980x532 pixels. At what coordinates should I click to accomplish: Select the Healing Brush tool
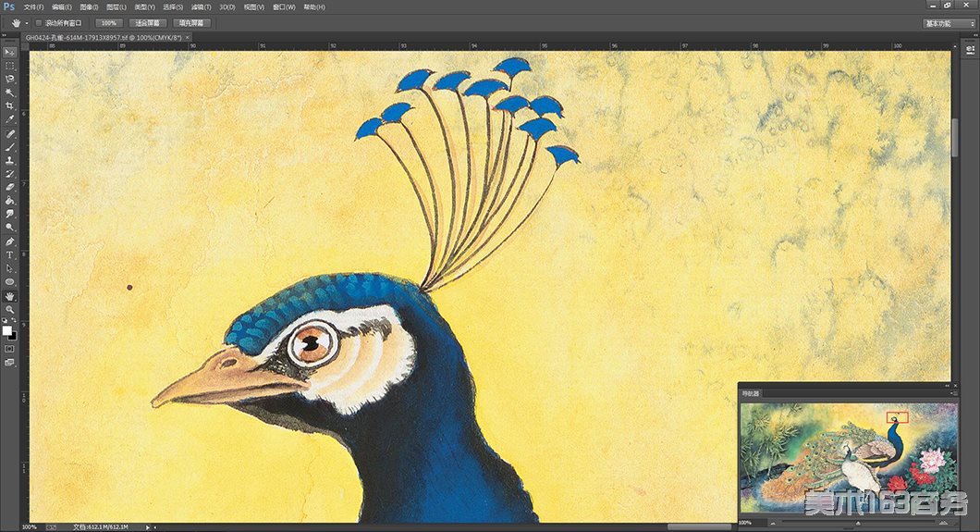[9, 134]
